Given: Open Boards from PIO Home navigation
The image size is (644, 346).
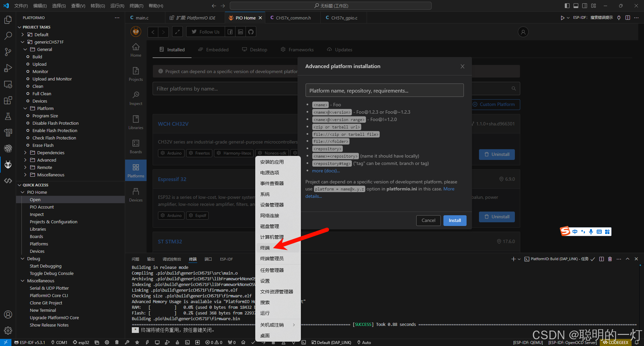Looking at the screenshot, I should (136, 147).
